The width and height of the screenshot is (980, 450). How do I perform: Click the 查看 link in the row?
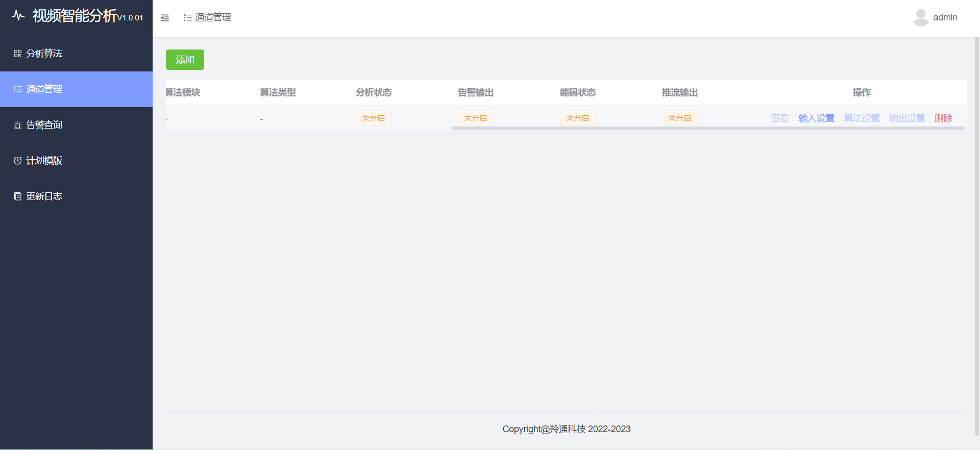(x=780, y=118)
